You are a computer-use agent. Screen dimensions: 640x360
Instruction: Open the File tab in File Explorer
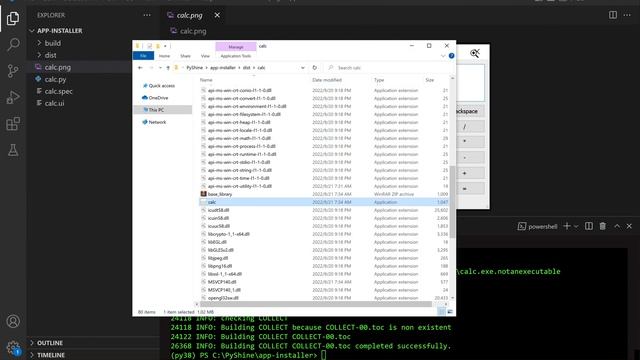click(x=143, y=56)
